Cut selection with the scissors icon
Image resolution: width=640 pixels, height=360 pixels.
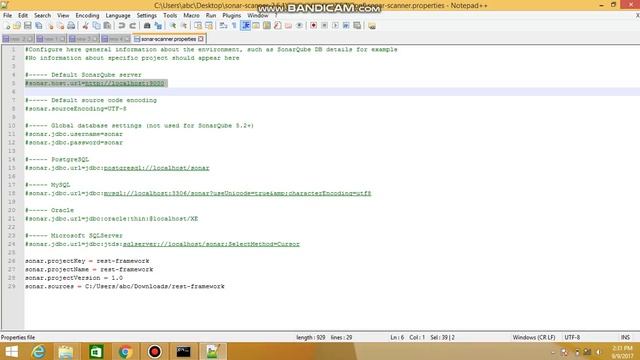tap(85, 26)
